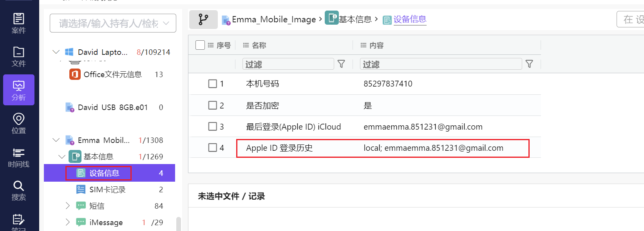This screenshot has height=231, width=644.
Task: Click the 设备信息 breadcrumb link
Action: pos(409,19)
